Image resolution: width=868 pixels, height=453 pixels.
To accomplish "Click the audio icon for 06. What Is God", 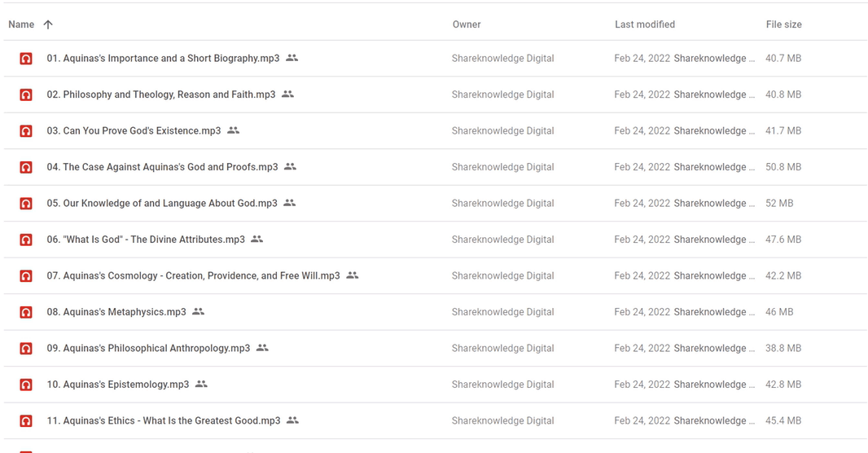I will pos(26,240).
